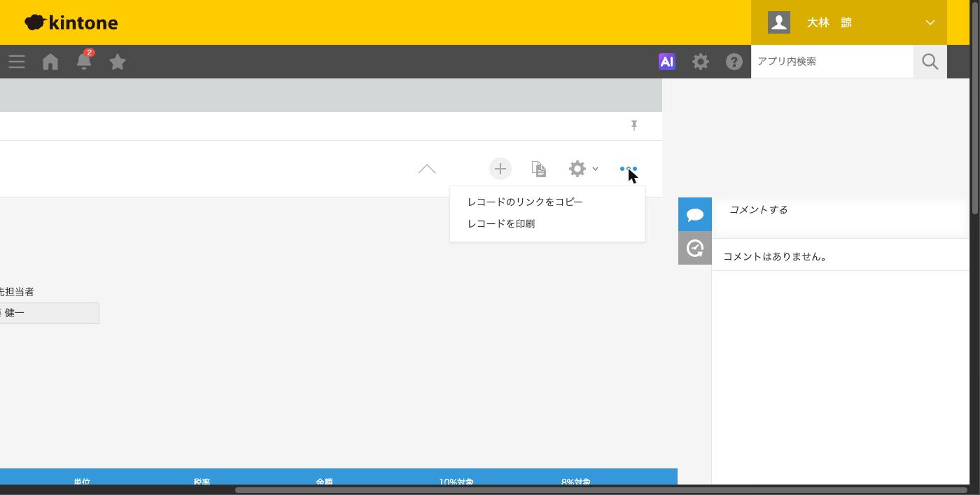This screenshot has width=980, height=495.
Task: Open the favorites star icon
Action: tap(118, 62)
